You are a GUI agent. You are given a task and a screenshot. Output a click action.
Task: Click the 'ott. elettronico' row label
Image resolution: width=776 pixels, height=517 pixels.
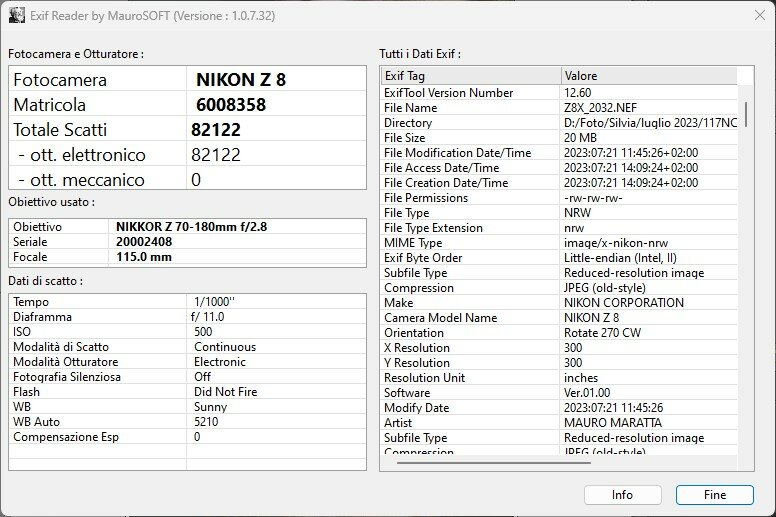tap(82, 155)
